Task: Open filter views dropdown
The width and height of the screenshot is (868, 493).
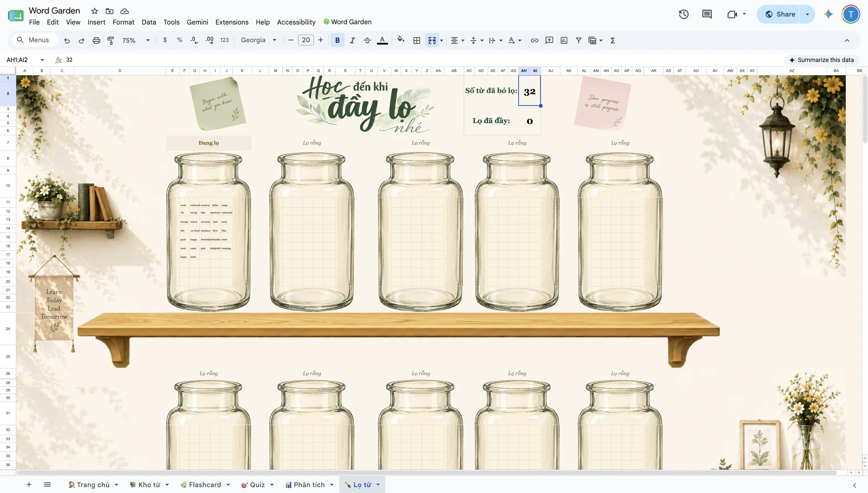Action: [x=595, y=40]
